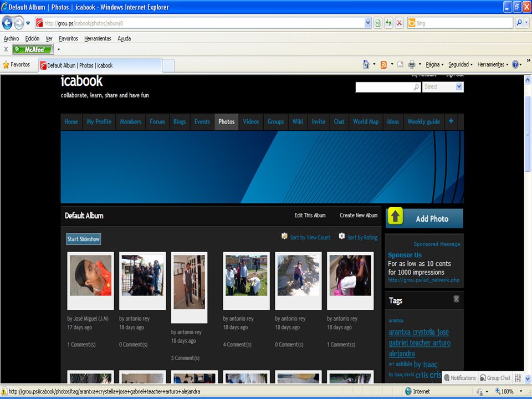The width and height of the screenshot is (532, 399).
Task: Click the chat settings sliders icon
Action: [x=518, y=378]
